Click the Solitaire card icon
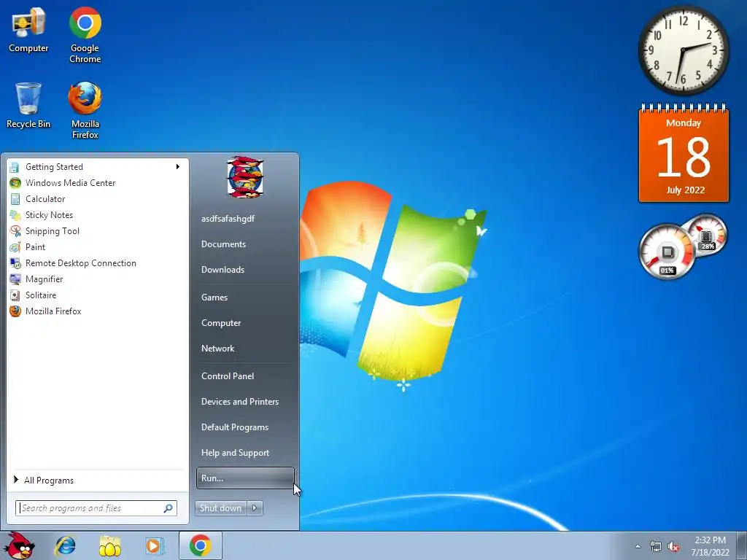The height and width of the screenshot is (560, 747). [x=15, y=295]
